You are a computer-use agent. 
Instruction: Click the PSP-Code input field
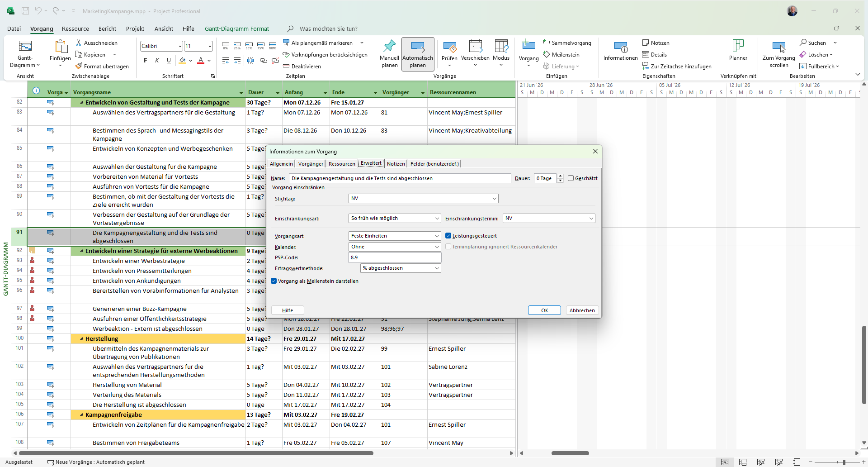[395, 257]
